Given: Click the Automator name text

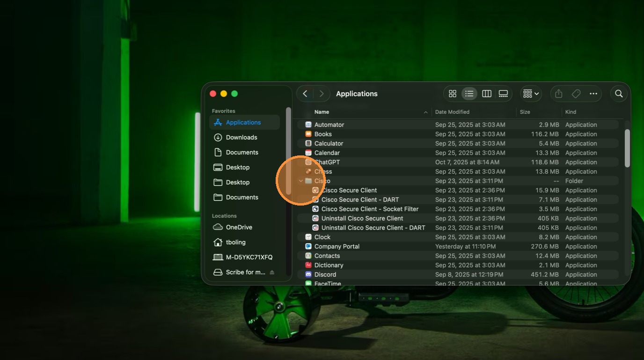Looking at the screenshot, I should [x=329, y=125].
